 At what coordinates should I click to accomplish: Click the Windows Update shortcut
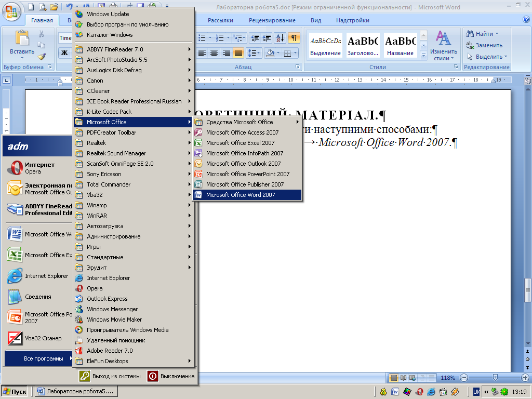[x=134, y=14]
